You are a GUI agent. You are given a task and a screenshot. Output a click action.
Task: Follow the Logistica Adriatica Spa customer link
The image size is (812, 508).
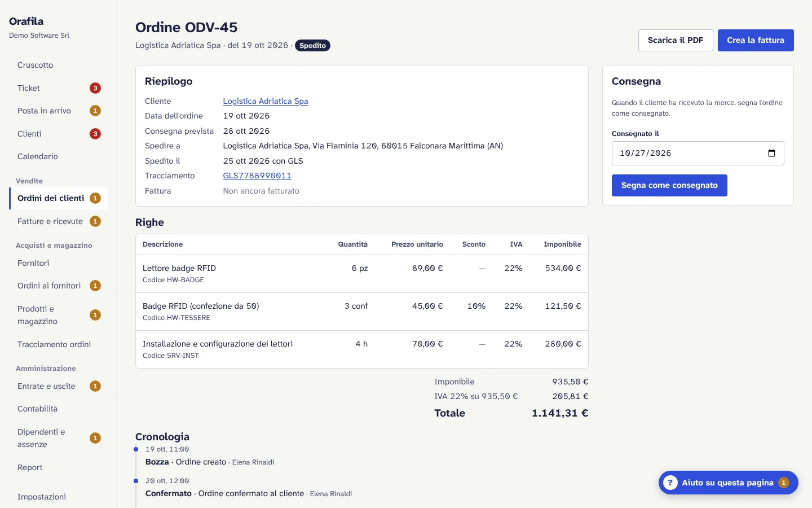click(266, 101)
